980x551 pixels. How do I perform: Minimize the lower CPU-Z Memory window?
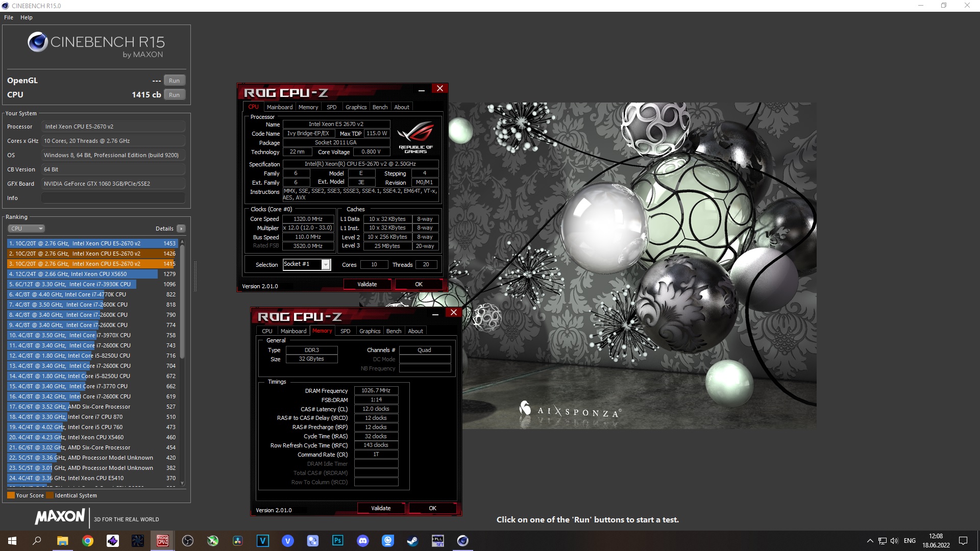point(435,314)
